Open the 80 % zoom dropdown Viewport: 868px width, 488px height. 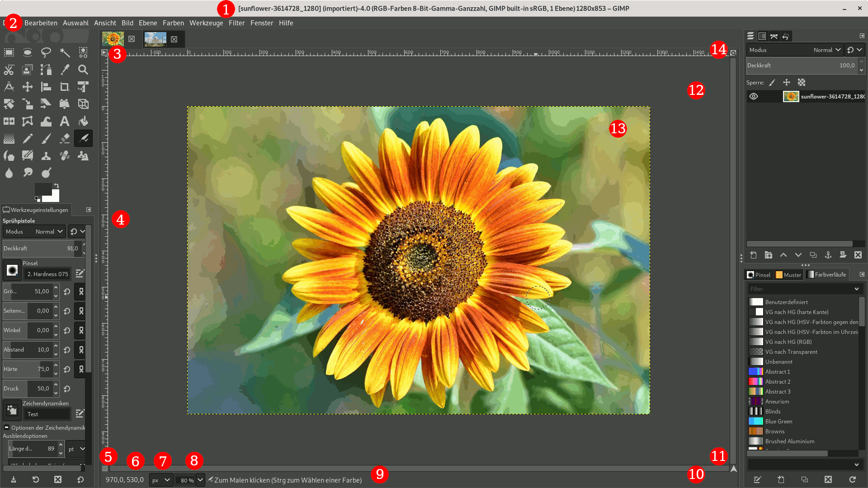coord(200,480)
